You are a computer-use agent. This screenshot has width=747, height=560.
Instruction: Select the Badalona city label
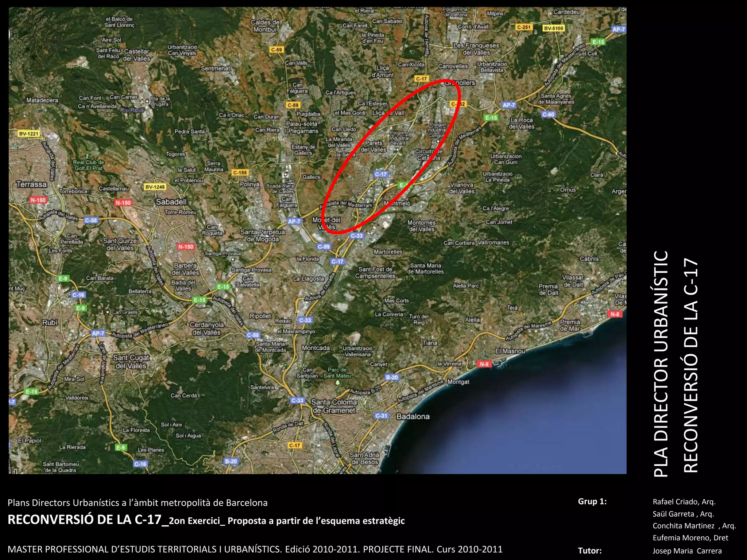pyautogui.click(x=413, y=416)
